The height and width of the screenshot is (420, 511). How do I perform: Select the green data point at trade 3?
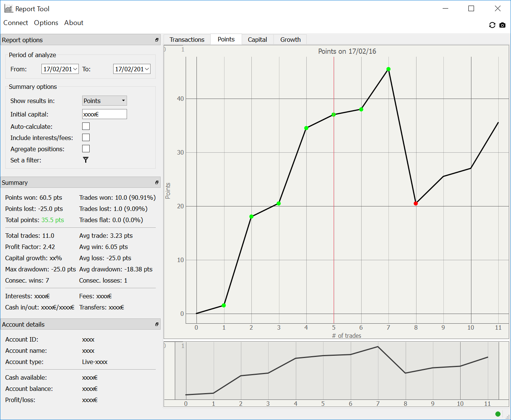(279, 203)
